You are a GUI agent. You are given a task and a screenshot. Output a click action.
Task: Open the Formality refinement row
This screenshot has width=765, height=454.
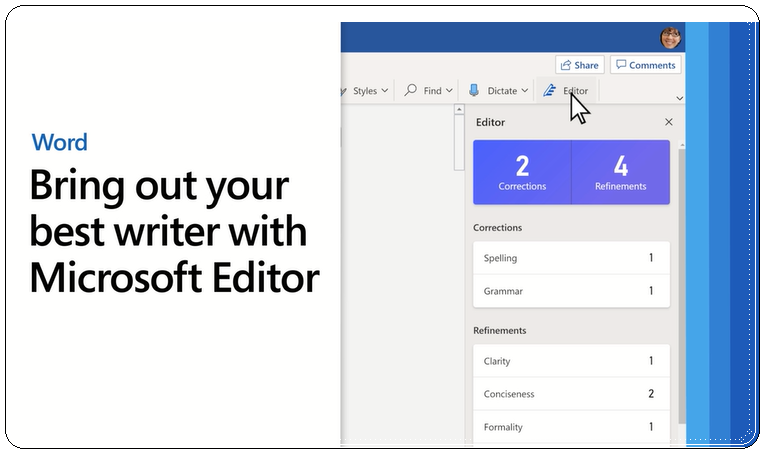click(571, 427)
